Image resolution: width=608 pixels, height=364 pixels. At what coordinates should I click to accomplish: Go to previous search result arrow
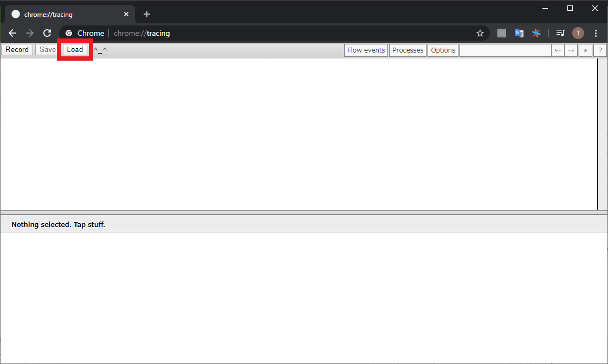tap(558, 50)
